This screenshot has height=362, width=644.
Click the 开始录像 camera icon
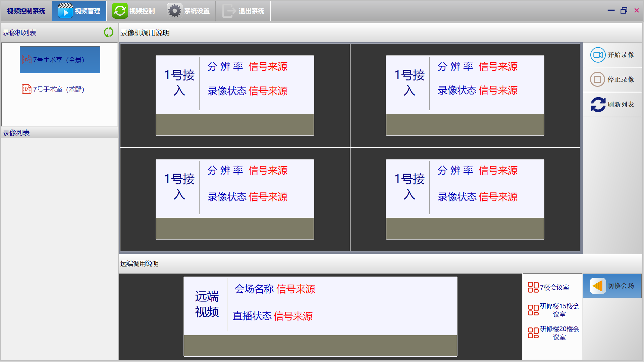(598, 55)
